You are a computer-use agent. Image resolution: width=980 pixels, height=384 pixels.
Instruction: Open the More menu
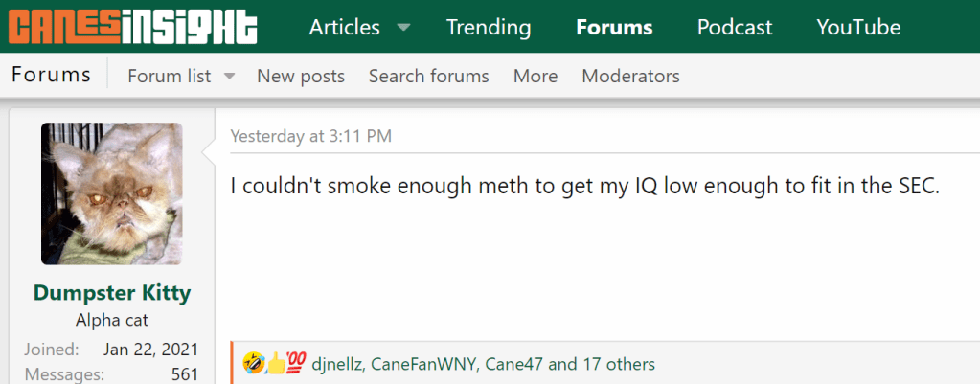click(x=535, y=76)
